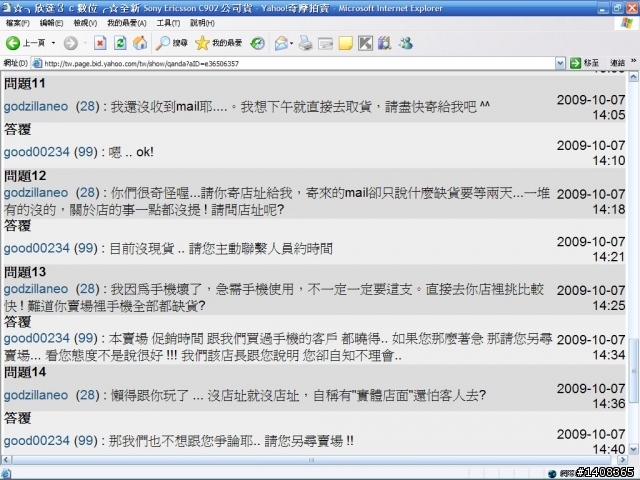
Task: Click the 問題12 heading
Action: coord(25,176)
